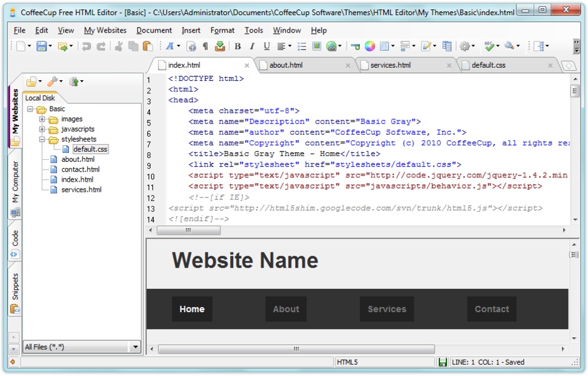Collapse the stylesheets folder node
This screenshot has width=588, height=376.
coord(42,139)
